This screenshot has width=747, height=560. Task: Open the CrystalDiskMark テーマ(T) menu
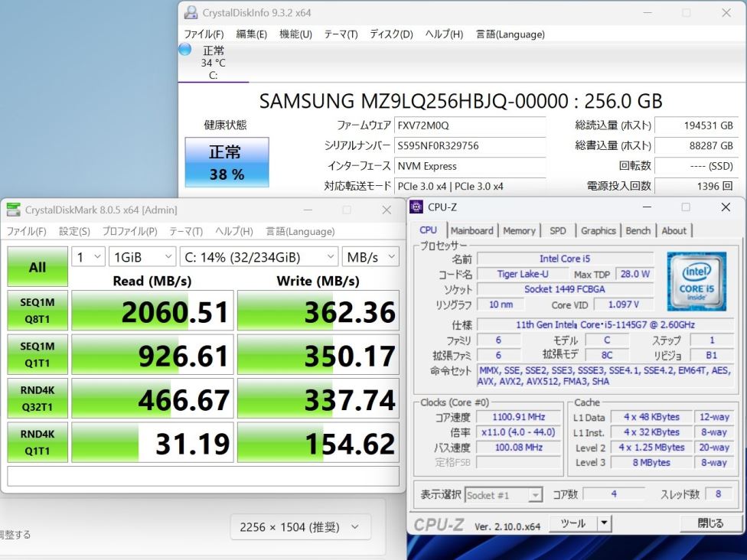[186, 232]
